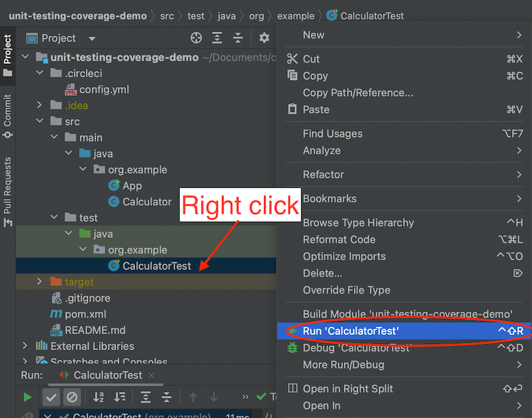Collapse the src folder in Project tree

39,121
